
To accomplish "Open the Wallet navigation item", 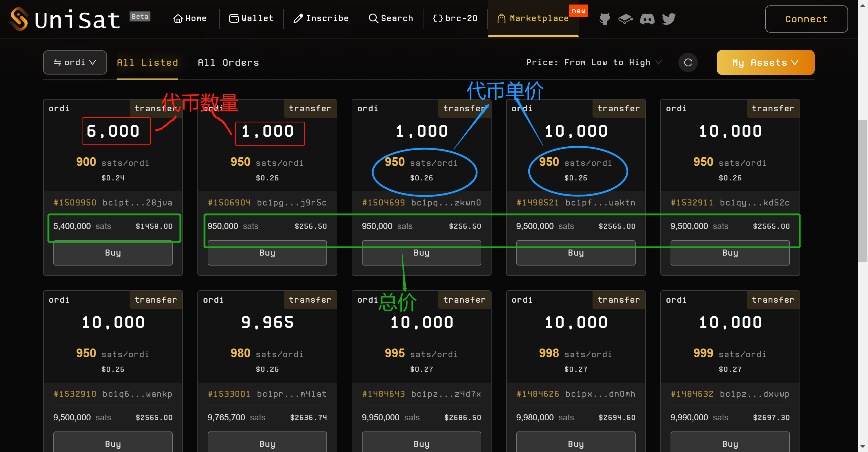I will point(251,18).
